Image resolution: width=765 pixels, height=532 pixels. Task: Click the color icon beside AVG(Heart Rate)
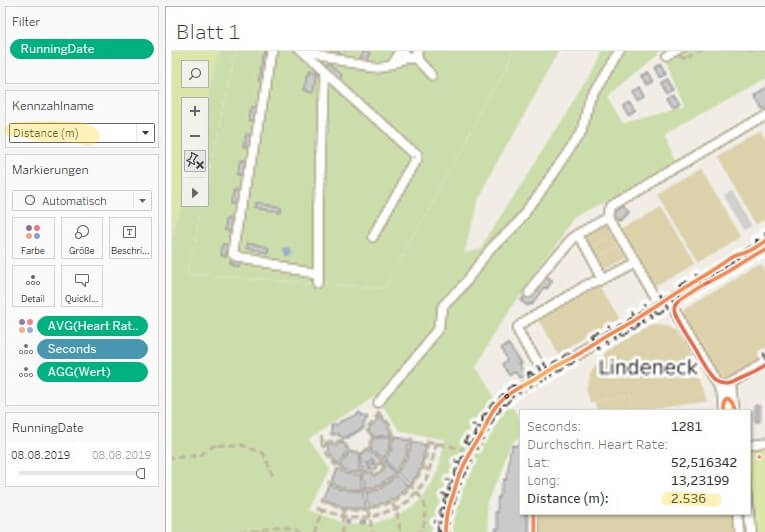click(x=26, y=326)
